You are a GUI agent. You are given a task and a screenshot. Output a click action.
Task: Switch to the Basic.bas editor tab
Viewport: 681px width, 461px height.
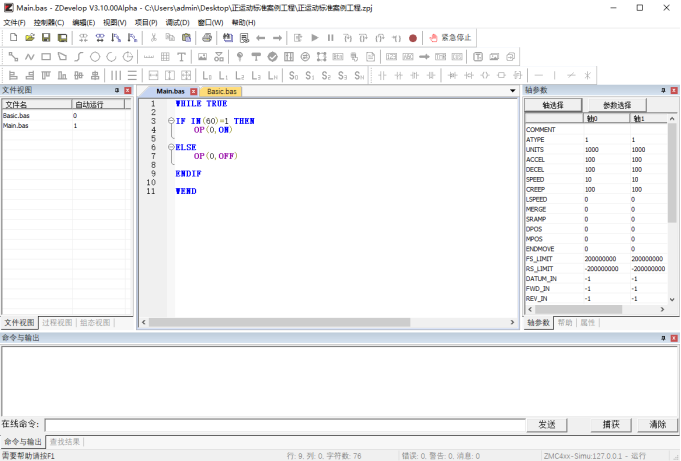click(x=221, y=91)
